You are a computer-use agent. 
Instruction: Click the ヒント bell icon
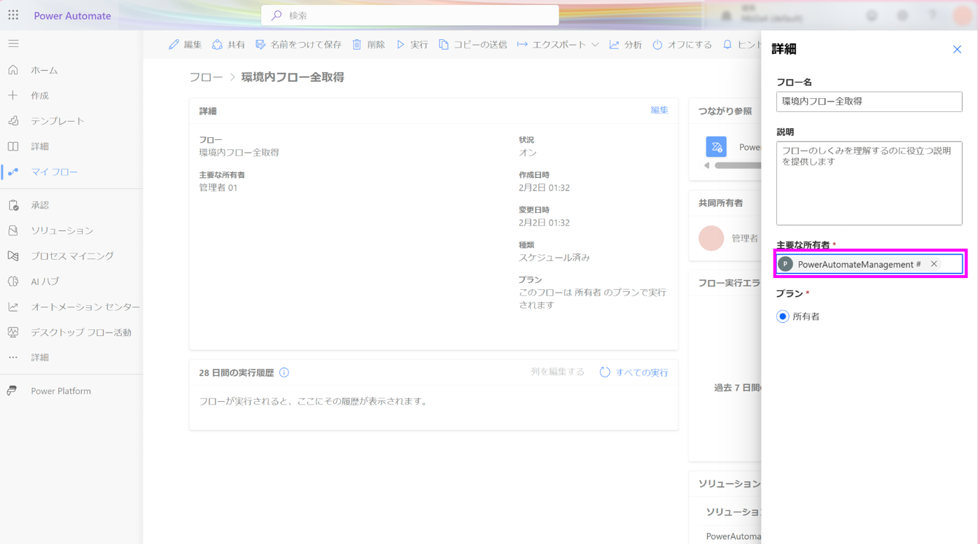[x=727, y=44]
